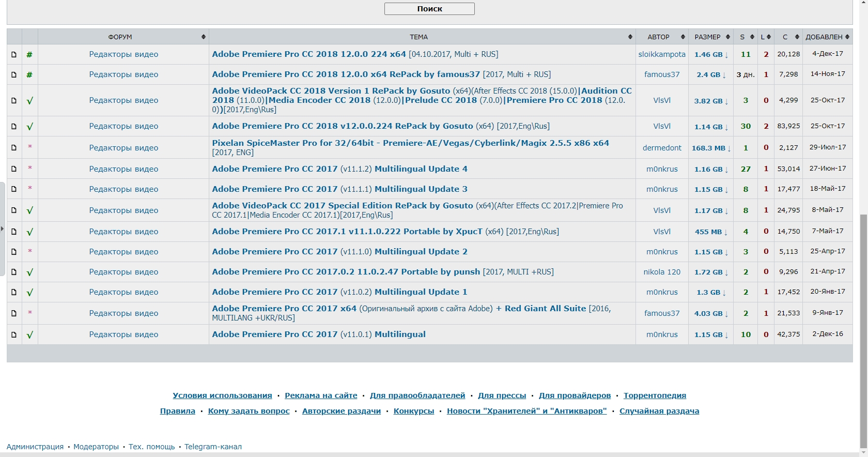Screen dimensions: 868x457
Task: Open Правила footer link
Action: coord(178,411)
